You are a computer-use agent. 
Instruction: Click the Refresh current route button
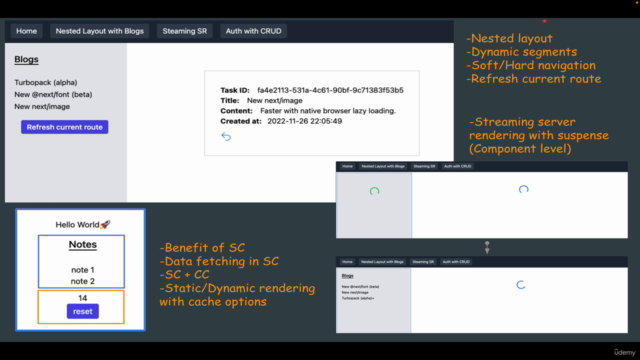coord(64,127)
